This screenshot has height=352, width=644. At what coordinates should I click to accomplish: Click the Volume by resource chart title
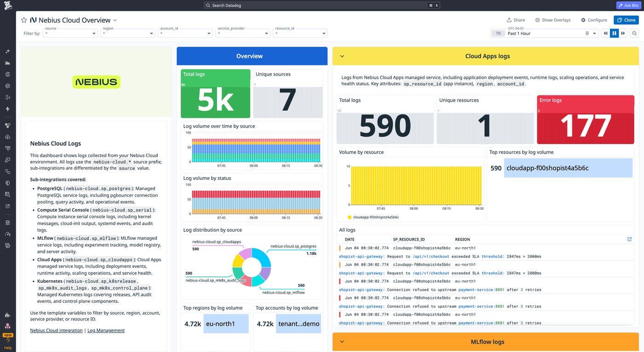(x=361, y=152)
